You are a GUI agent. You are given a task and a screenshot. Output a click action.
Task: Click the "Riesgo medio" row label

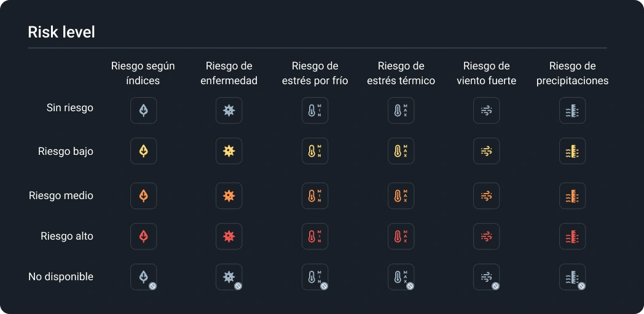pos(61,196)
